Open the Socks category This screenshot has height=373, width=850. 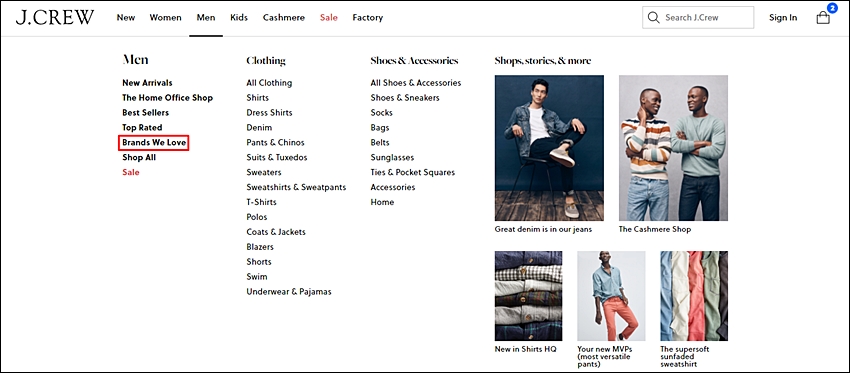382,113
